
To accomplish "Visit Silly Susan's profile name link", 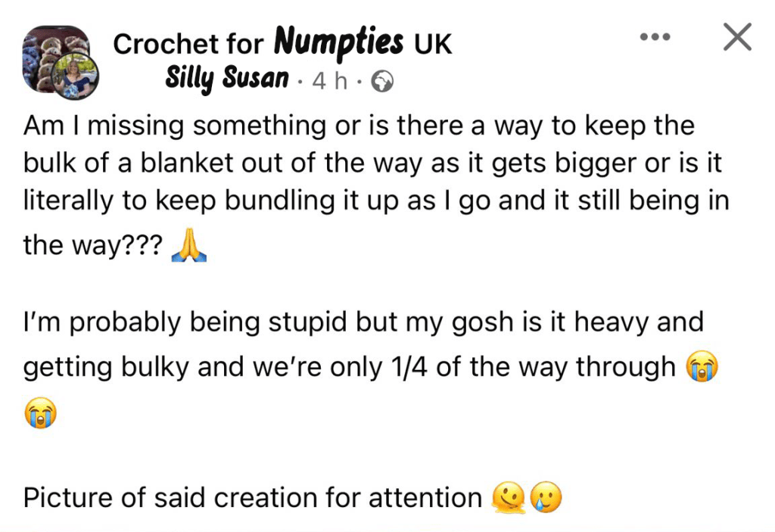I will (x=227, y=79).
